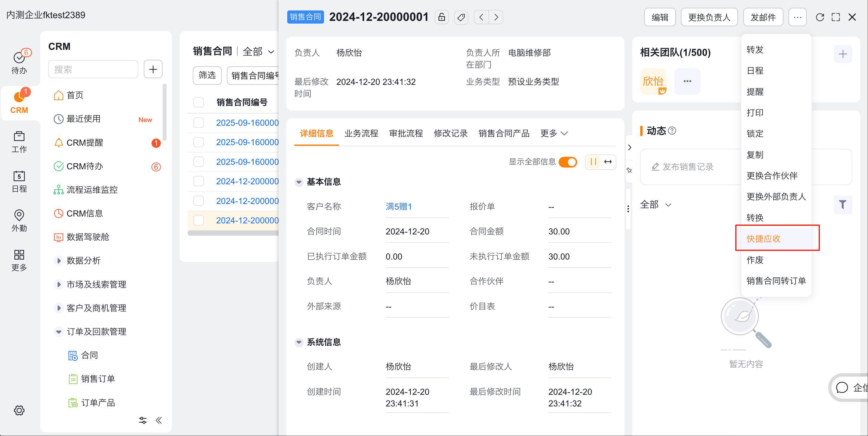Click the refresh icon in detail header
Image resolution: width=868 pixels, height=436 pixels.
pyautogui.click(x=820, y=17)
